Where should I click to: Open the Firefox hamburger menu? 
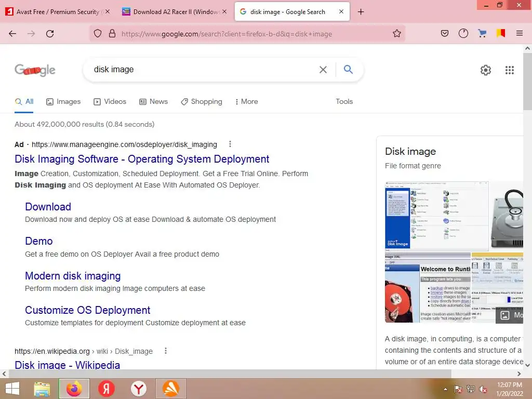tap(519, 33)
